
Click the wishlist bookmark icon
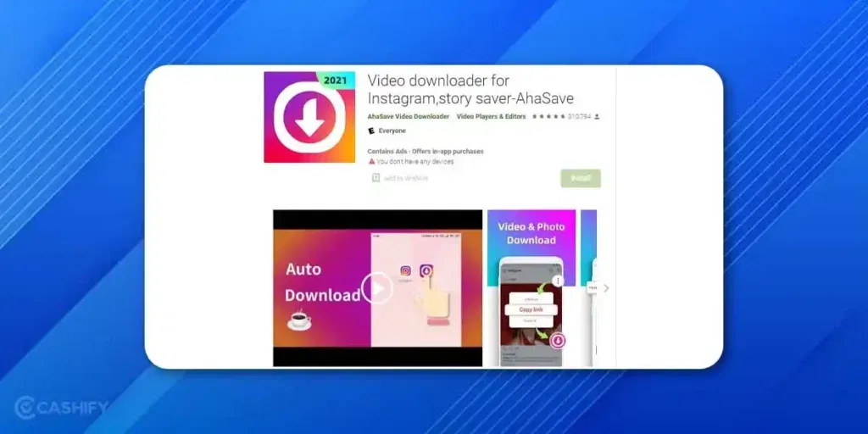click(x=376, y=178)
